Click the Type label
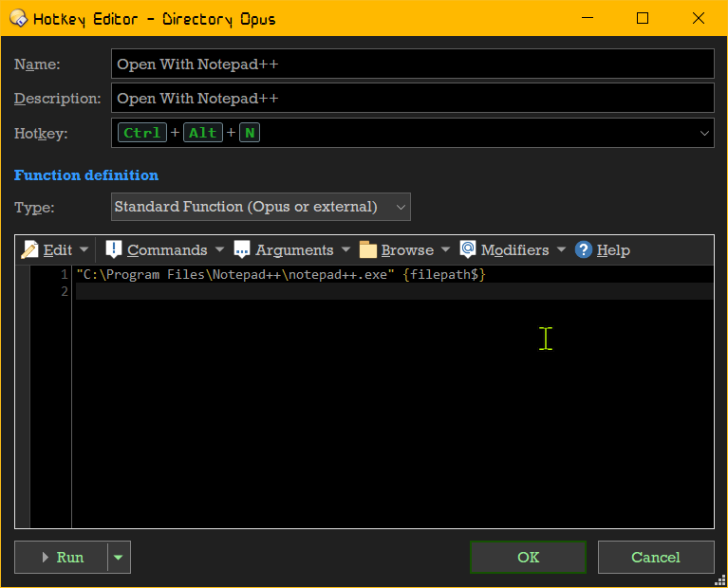Image resolution: width=728 pixels, height=588 pixels. click(34, 207)
